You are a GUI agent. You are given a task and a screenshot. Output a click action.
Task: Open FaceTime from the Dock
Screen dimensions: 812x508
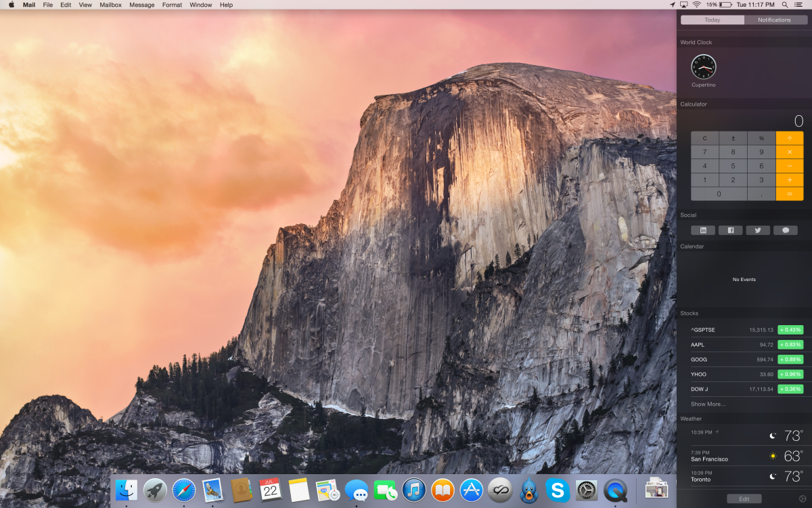(384, 490)
